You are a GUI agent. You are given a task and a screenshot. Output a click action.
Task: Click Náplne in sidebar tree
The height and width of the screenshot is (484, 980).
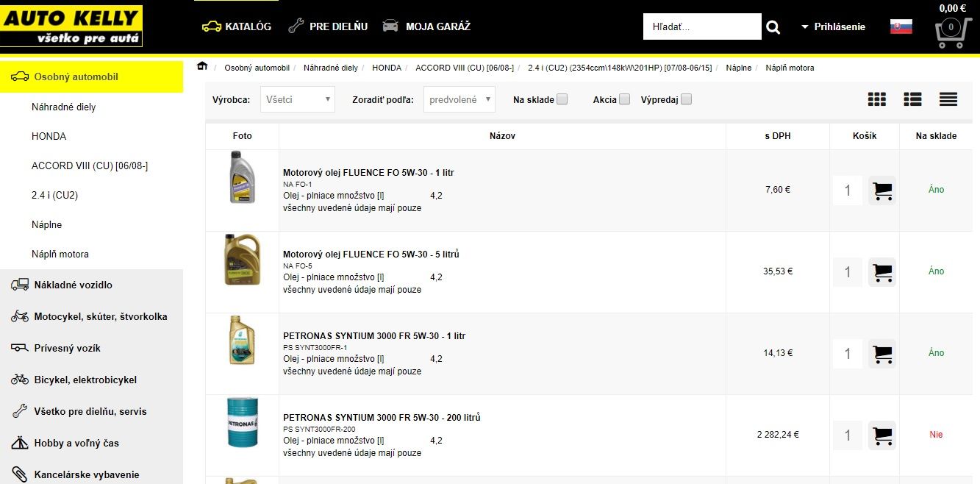click(47, 224)
